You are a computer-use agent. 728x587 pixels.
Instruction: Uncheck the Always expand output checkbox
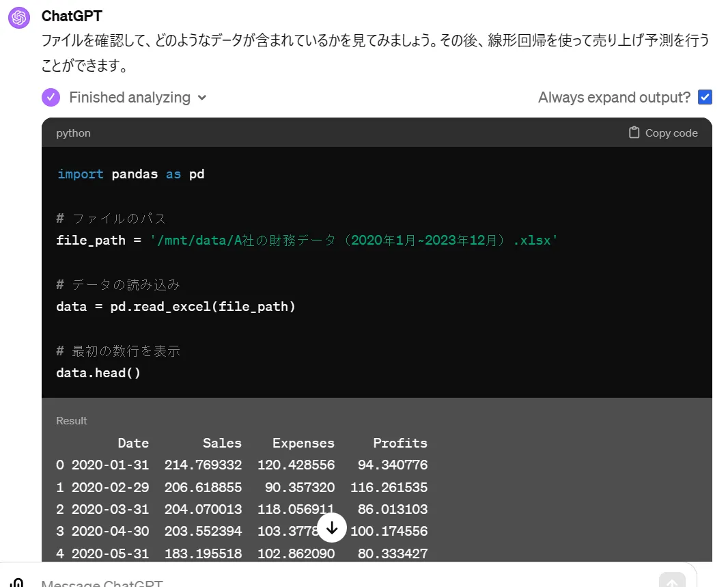pos(704,97)
